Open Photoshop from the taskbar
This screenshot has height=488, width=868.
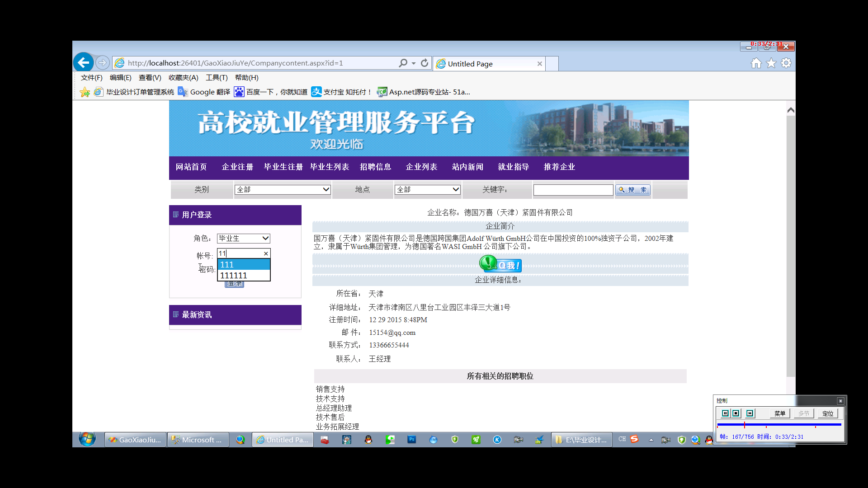coord(411,440)
